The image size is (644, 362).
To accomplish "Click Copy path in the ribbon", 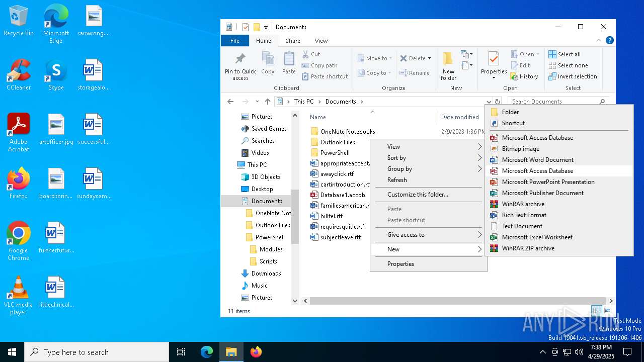I will [319, 65].
